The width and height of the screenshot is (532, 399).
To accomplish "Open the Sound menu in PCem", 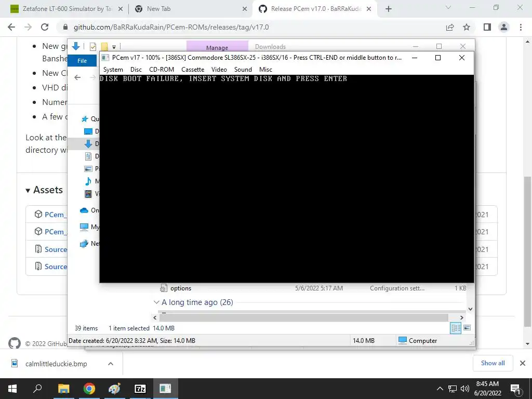I will [x=243, y=70].
